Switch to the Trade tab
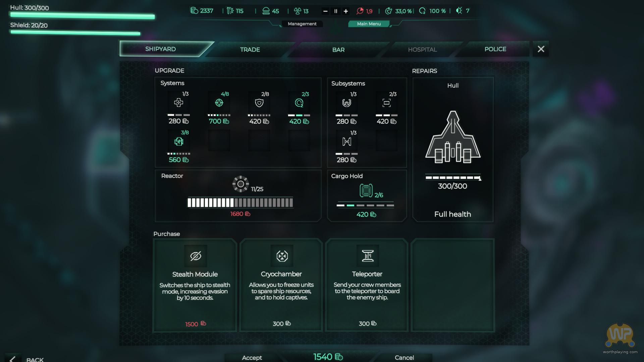 [x=250, y=50]
